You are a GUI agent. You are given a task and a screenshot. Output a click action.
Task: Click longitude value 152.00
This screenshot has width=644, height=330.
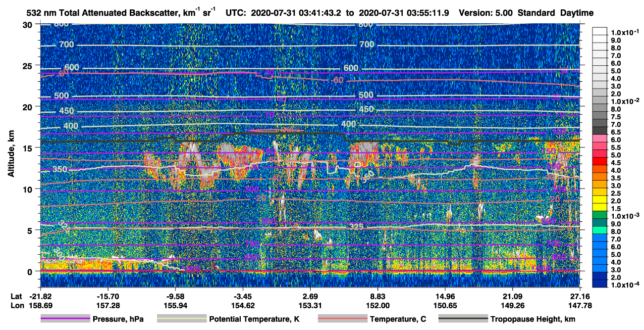[377, 306]
